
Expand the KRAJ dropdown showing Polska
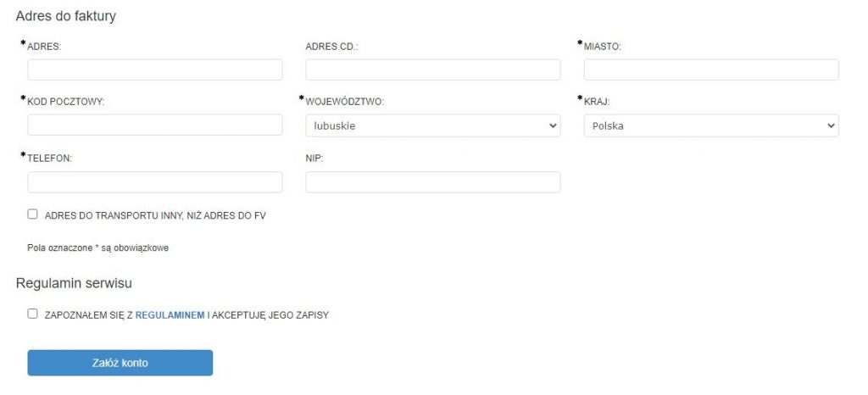[x=710, y=125]
